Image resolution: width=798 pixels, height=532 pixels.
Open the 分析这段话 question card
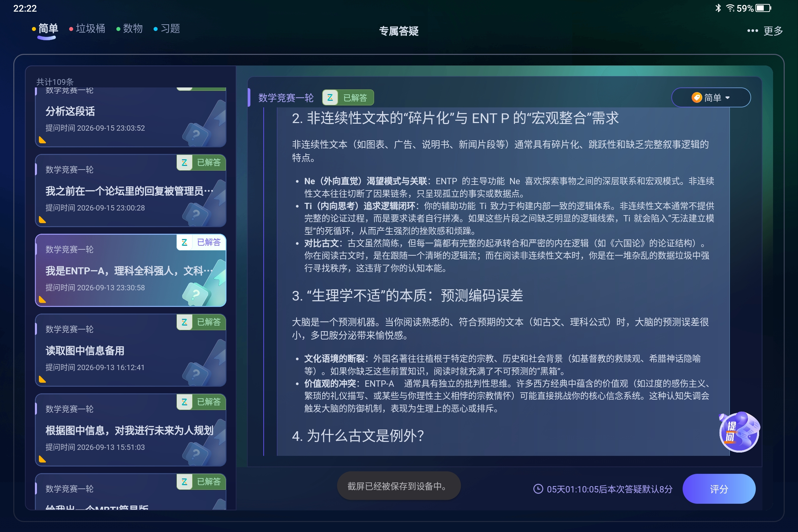[x=131, y=117]
